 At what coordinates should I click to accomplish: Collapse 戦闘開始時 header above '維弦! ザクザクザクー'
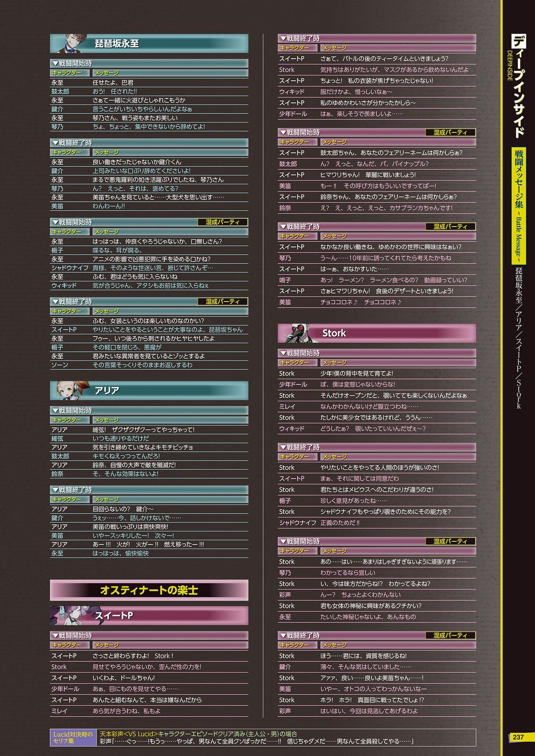tap(149, 411)
